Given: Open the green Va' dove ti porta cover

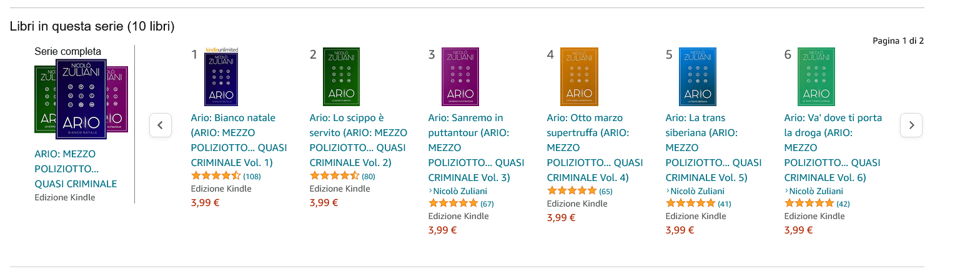Looking at the screenshot, I should click(816, 77).
